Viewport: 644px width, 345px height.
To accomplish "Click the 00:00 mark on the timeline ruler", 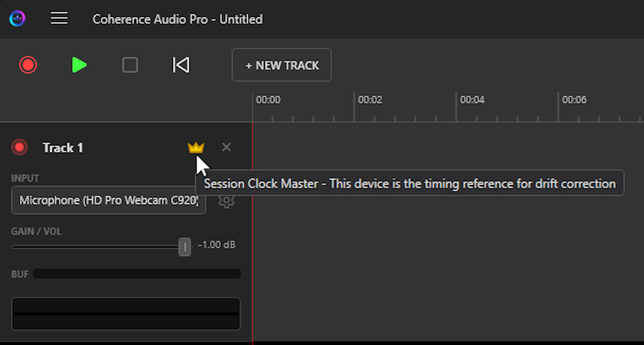I will (x=268, y=99).
